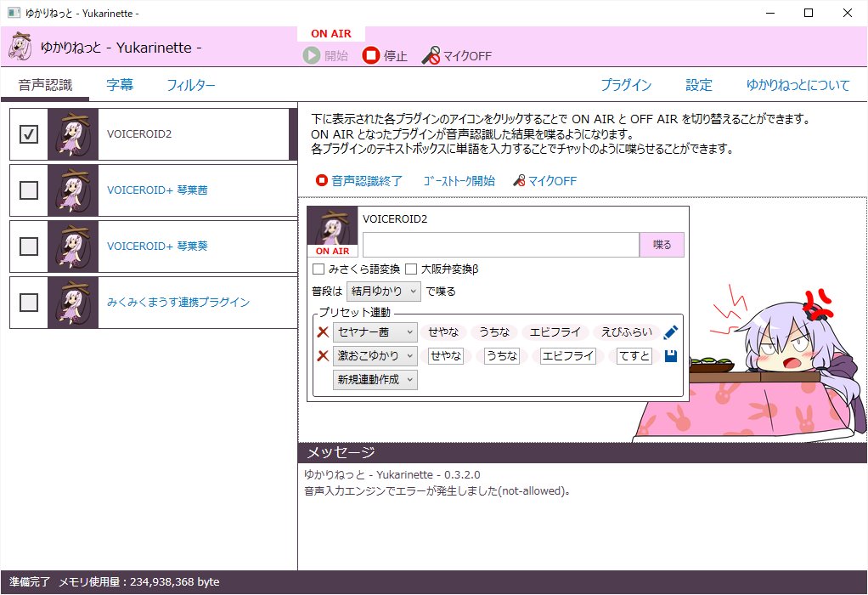Check the 大阪弁変換β option
Viewport: 868px width, 595px height.
click(x=411, y=269)
